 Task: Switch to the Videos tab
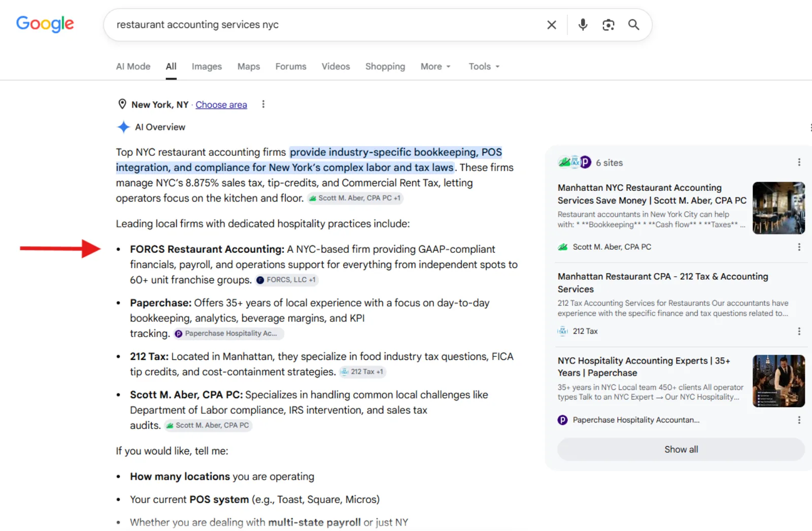(x=335, y=67)
